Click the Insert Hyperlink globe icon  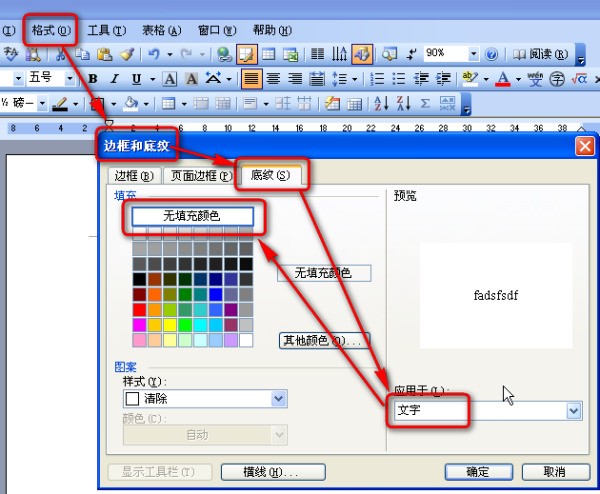click(224, 54)
